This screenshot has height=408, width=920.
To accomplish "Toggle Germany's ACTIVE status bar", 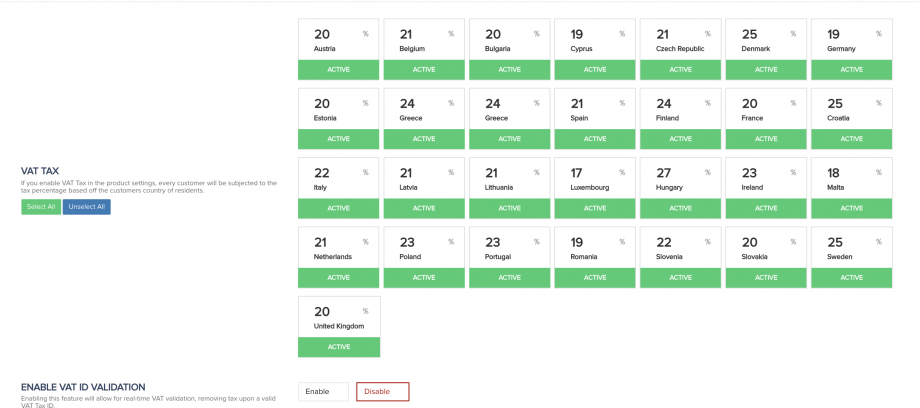I will click(x=851, y=70).
